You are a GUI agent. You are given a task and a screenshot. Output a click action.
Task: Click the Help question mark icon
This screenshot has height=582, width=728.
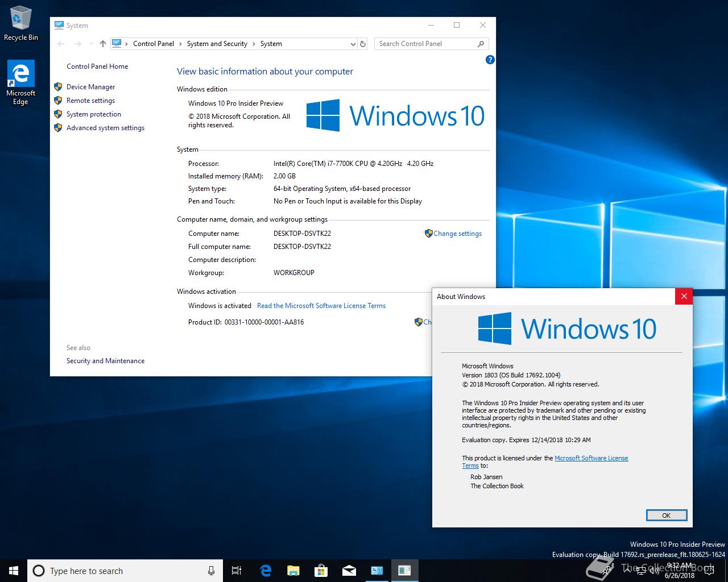(x=490, y=60)
